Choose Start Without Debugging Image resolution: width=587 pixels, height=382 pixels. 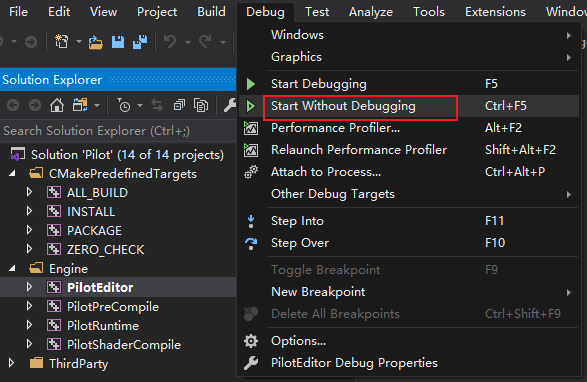pos(408,106)
